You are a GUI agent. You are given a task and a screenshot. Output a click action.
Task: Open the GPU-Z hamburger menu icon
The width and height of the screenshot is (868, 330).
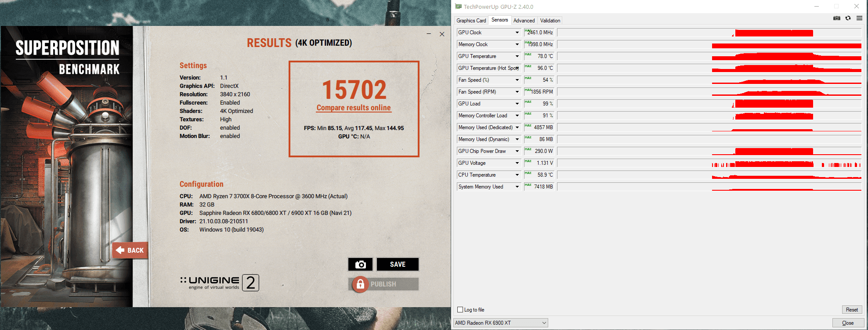click(x=859, y=18)
